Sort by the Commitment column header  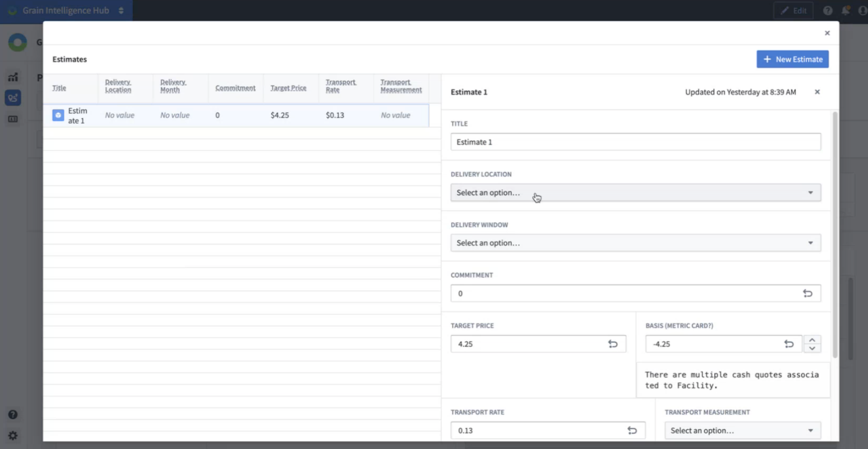[x=235, y=88]
